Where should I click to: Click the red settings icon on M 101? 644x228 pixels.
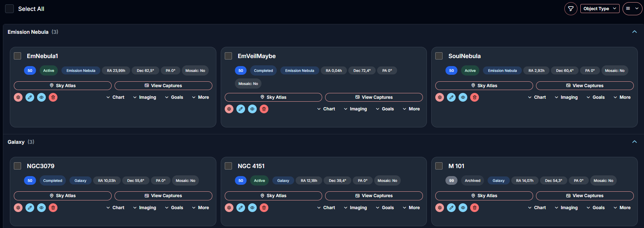pyautogui.click(x=440, y=208)
